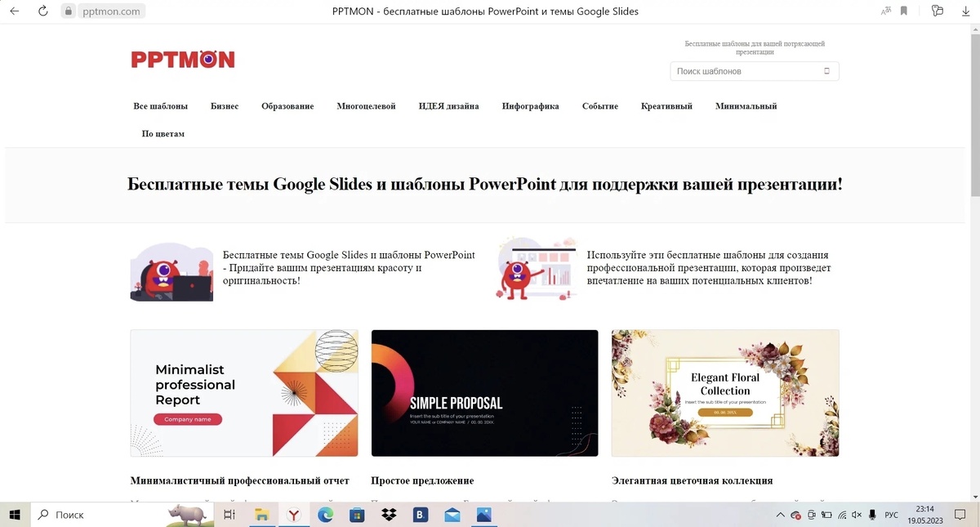Open the Mail app in the taskbar
Screen dimensions: 980x527
[x=452, y=515]
